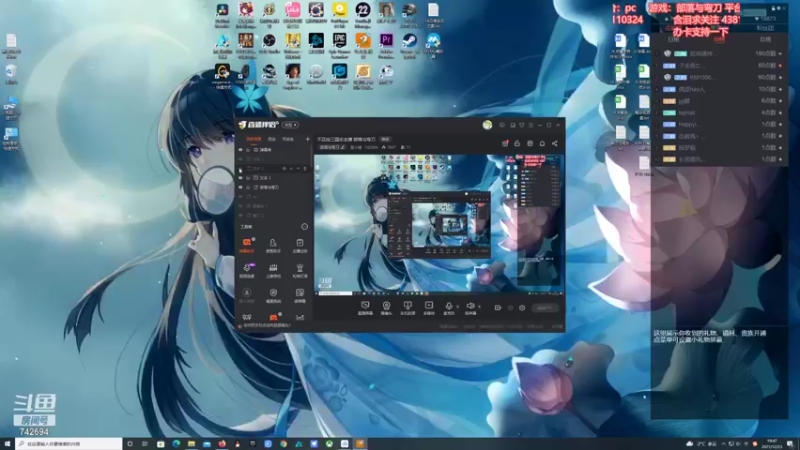800x450 pixels.
Task: Open the gift box icon with red dot
Action: (505, 143)
